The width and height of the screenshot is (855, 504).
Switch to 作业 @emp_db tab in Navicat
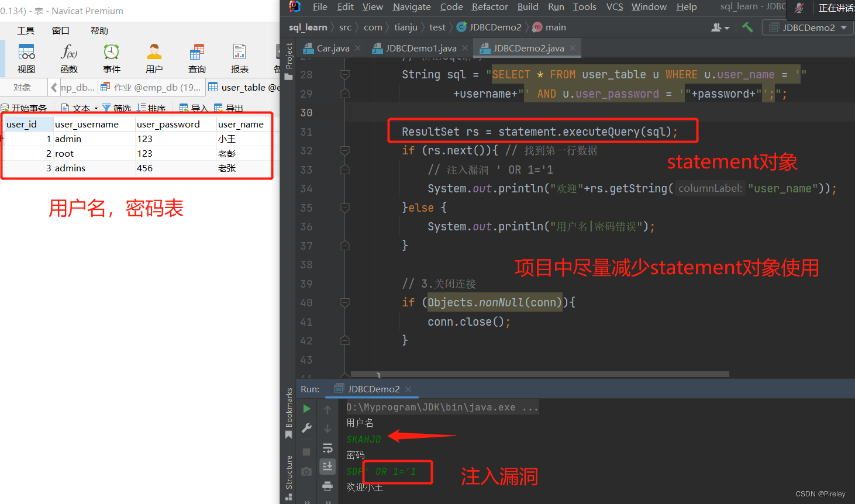pyautogui.click(x=151, y=87)
